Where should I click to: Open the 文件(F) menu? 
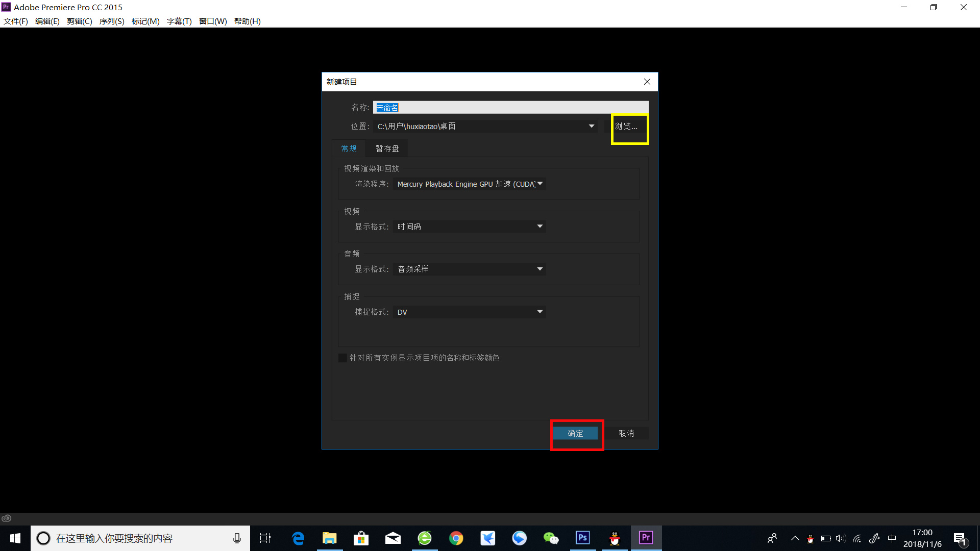tap(16, 21)
